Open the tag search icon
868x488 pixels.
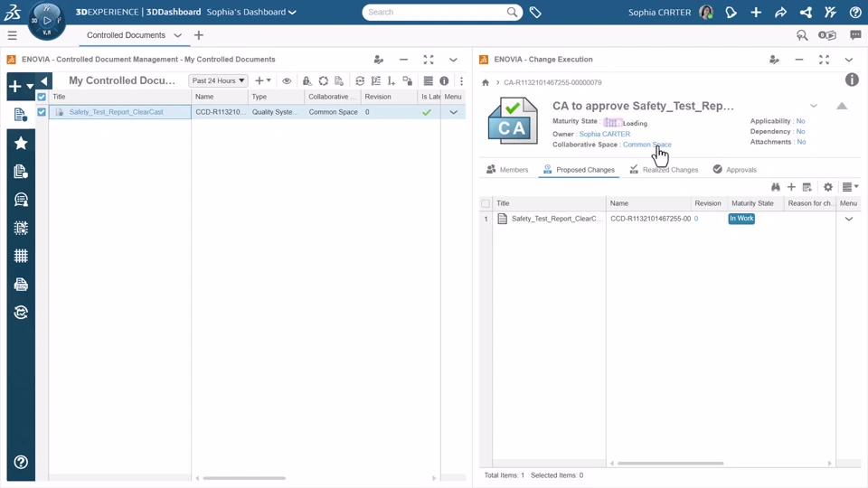click(535, 12)
